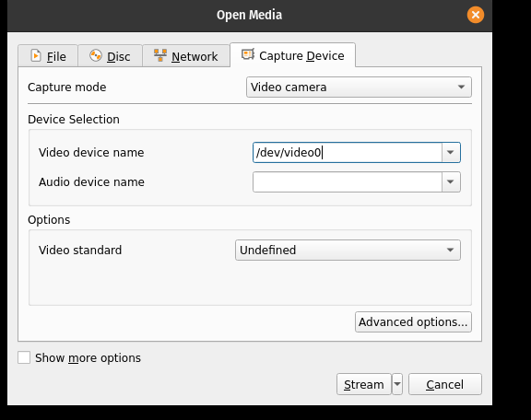Click the Capture Device tab icon
The height and width of the screenshot is (420, 531).
(248, 54)
